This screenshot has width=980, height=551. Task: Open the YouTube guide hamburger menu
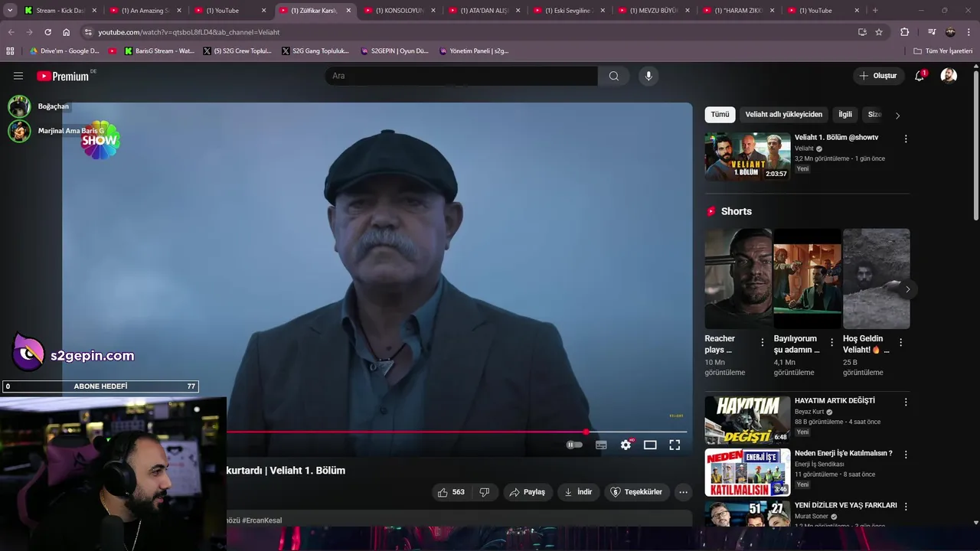[x=18, y=76]
